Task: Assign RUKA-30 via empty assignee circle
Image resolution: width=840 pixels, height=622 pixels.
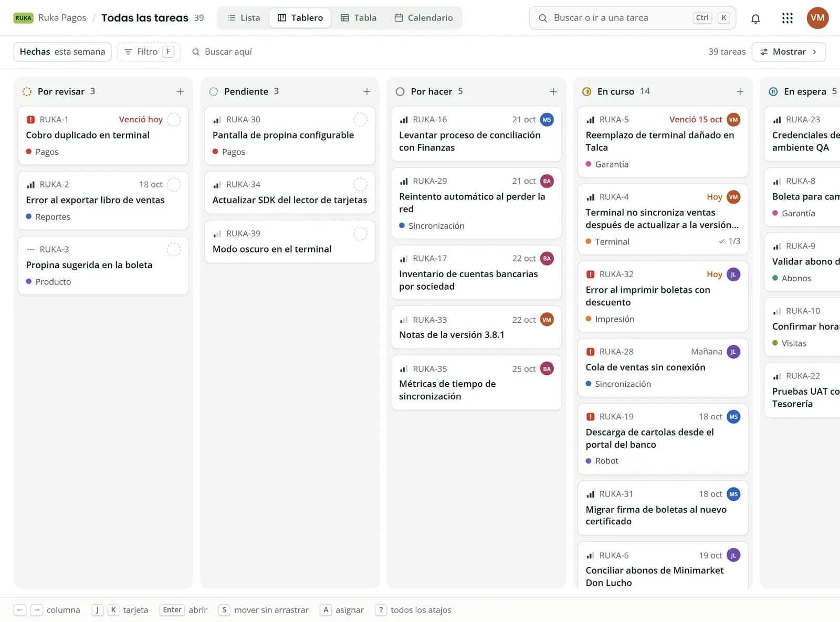Action: 360,120
